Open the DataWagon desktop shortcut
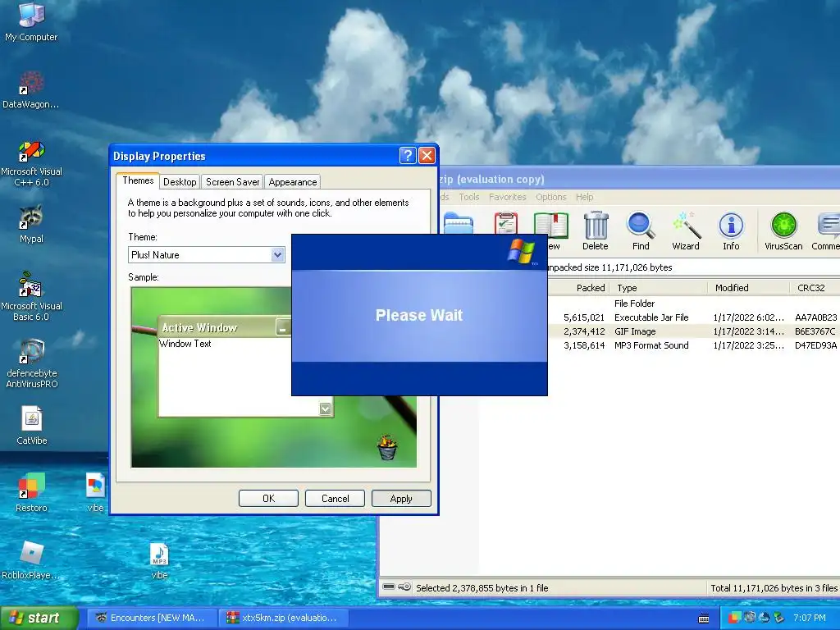 31,90
